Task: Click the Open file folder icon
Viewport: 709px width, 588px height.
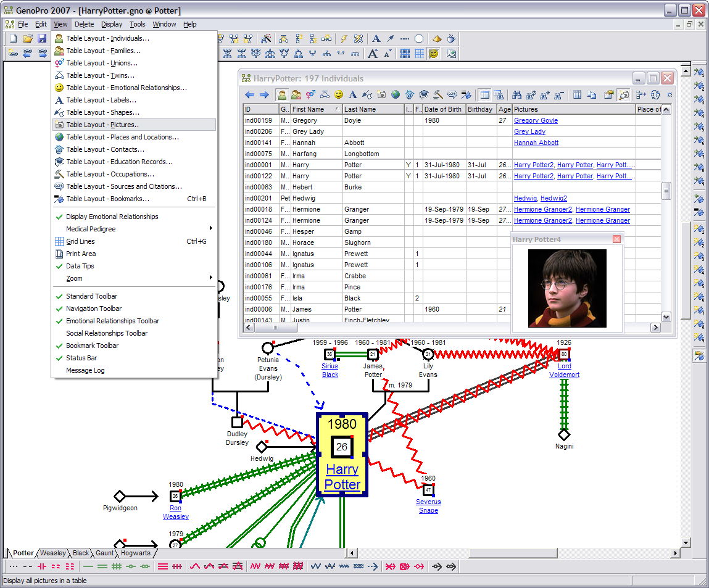Action: click(28, 38)
